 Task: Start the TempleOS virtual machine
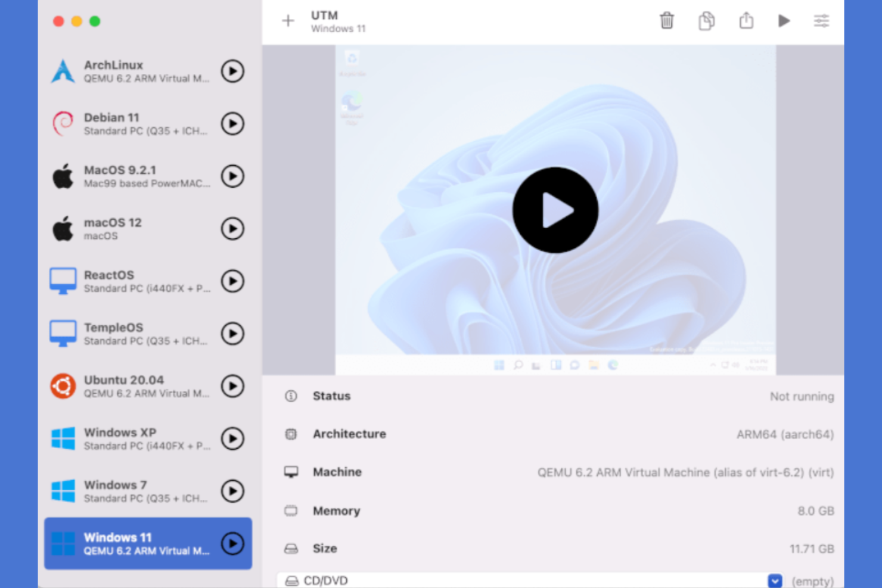232,333
